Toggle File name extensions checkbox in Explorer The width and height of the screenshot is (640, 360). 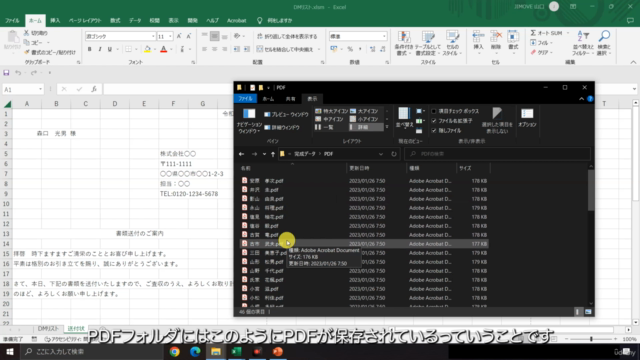click(x=434, y=121)
